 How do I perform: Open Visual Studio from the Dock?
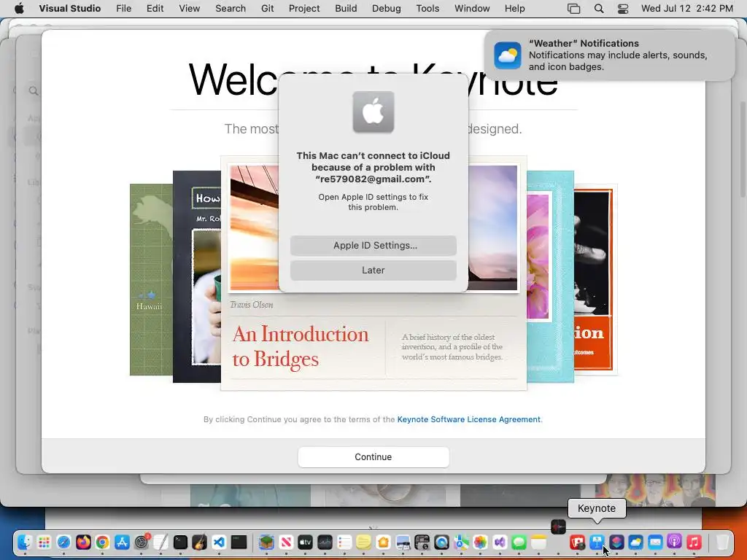tap(500, 542)
